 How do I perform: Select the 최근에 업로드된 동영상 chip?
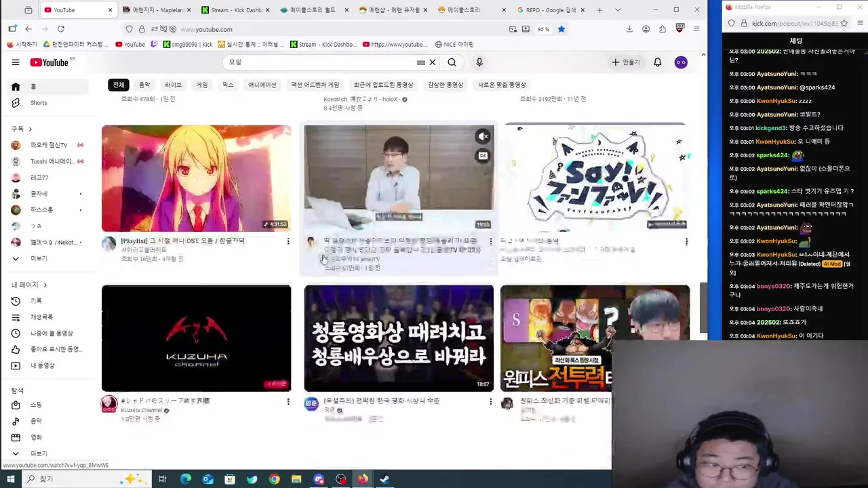pyautogui.click(x=383, y=85)
